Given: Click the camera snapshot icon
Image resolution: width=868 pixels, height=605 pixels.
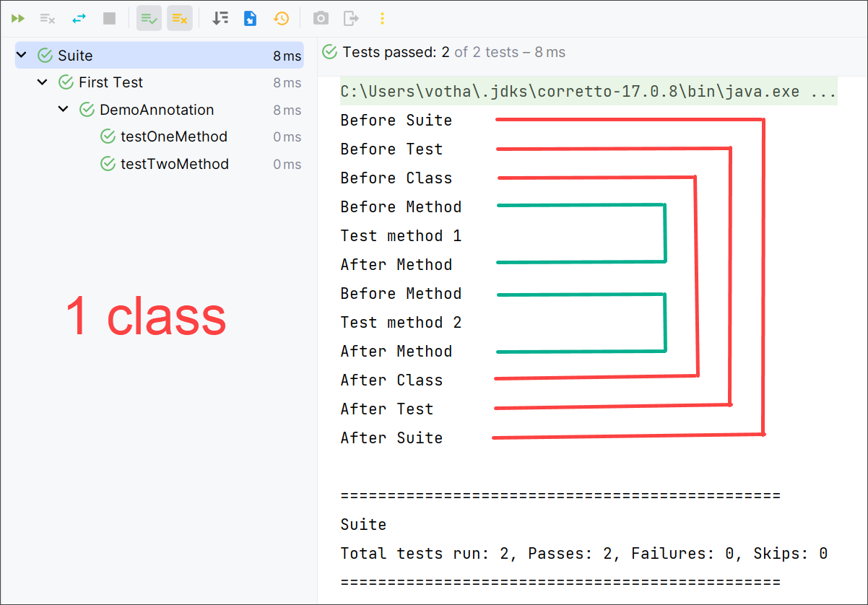Looking at the screenshot, I should coord(321,18).
